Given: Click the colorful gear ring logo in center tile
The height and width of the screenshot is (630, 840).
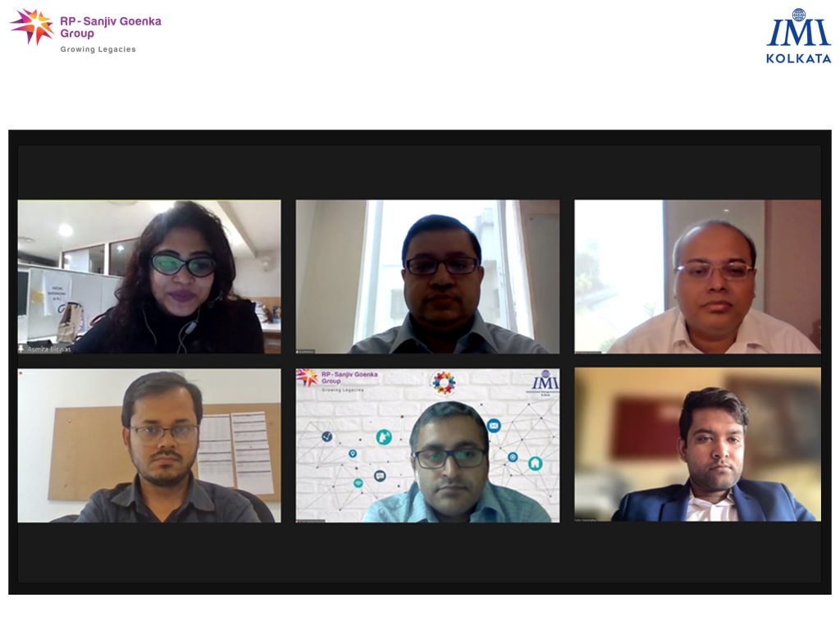Looking at the screenshot, I should (444, 383).
